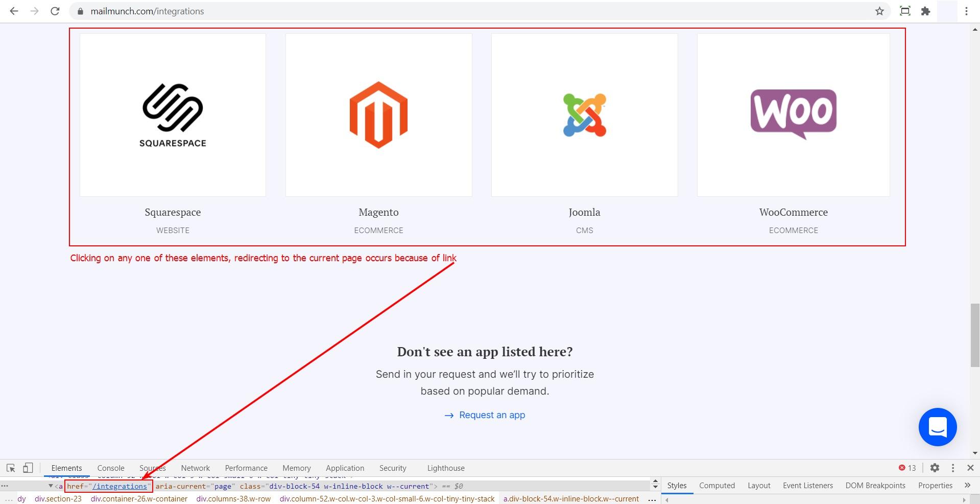Screen dimensions: 980x504
Task: Select the Event Listeners pane tab
Action: tap(808, 486)
